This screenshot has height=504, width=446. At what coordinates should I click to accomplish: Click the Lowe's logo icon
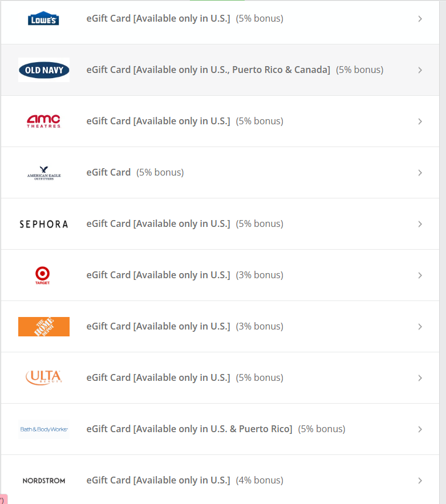coord(43,19)
